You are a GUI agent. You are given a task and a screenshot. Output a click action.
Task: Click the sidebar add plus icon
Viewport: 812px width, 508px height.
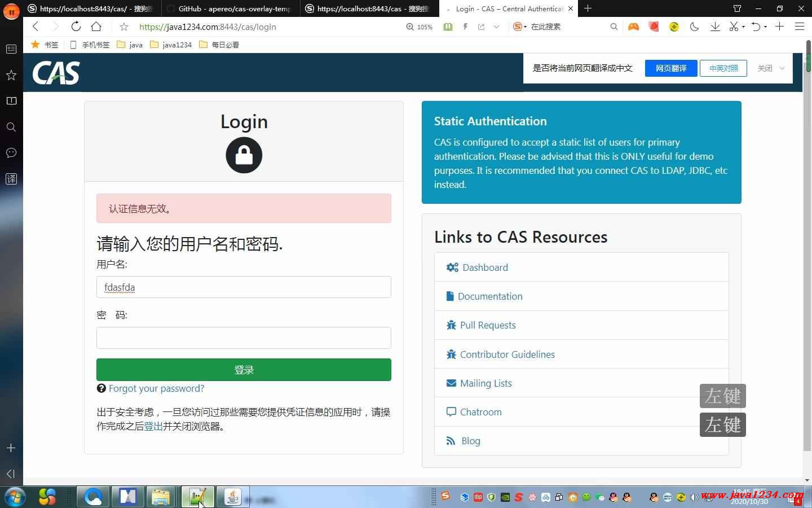click(x=11, y=448)
